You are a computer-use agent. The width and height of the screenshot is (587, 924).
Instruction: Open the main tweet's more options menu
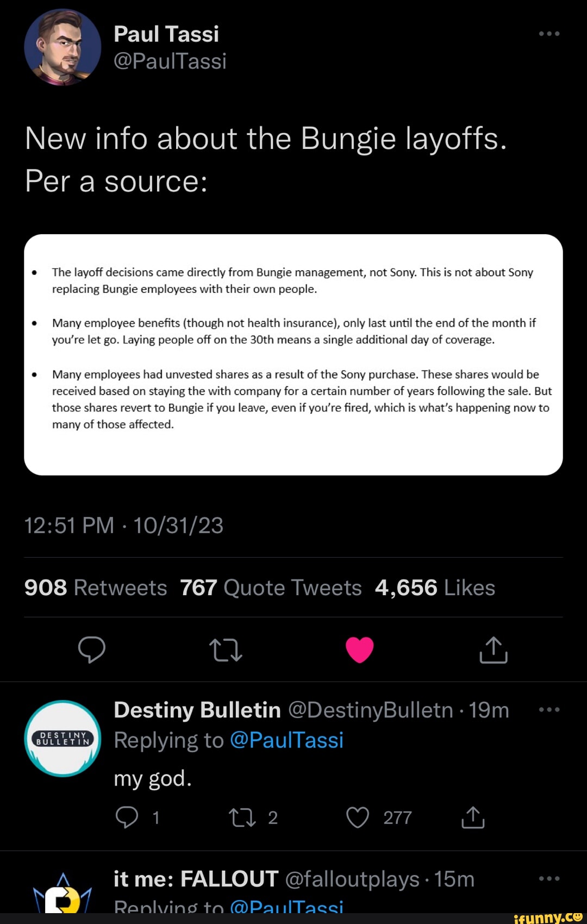[x=549, y=34]
